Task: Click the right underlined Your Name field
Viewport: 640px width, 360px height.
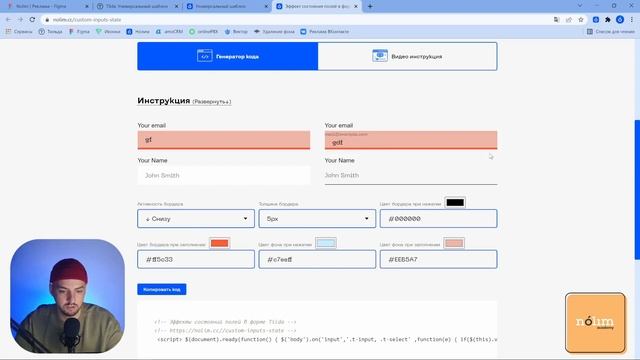Action: click(411, 176)
